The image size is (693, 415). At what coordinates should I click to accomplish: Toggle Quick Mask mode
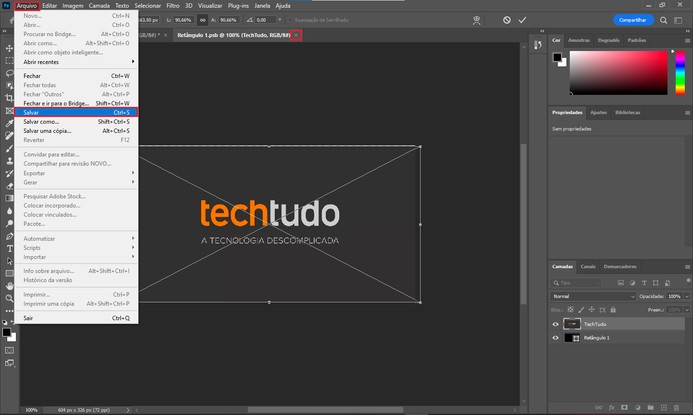pyautogui.click(x=9, y=350)
